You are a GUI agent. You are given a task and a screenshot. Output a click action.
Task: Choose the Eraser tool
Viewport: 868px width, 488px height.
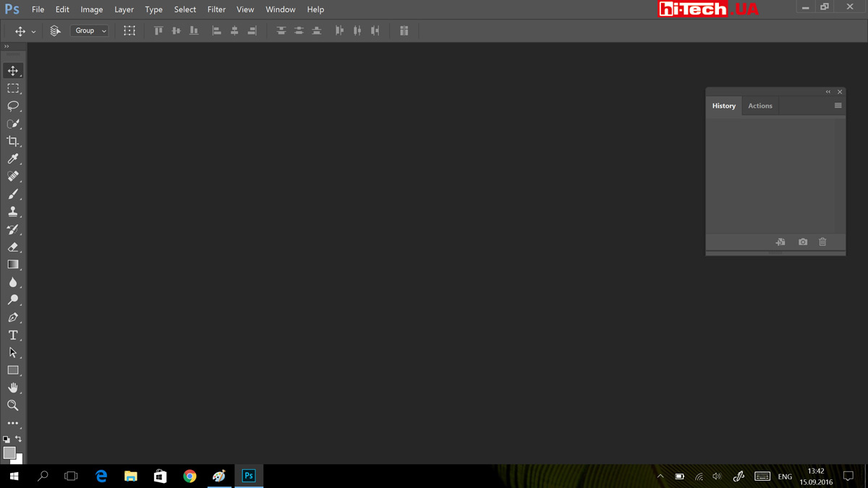tap(13, 247)
